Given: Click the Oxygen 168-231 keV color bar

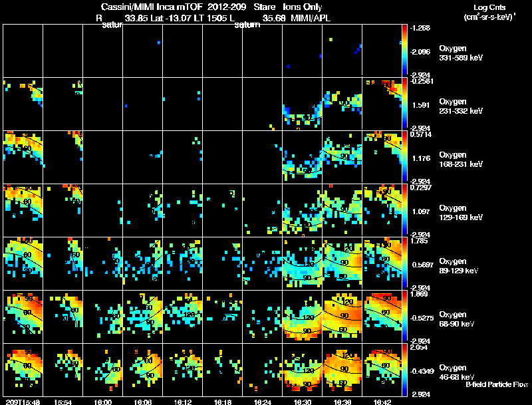Looking at the screenshot, I should [x=404, y=157].
